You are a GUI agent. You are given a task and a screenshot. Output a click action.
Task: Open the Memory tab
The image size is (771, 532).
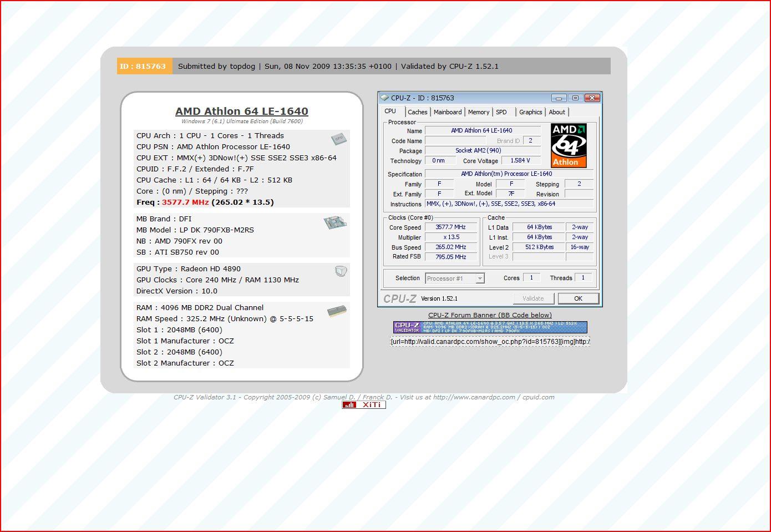click(479, 112)
